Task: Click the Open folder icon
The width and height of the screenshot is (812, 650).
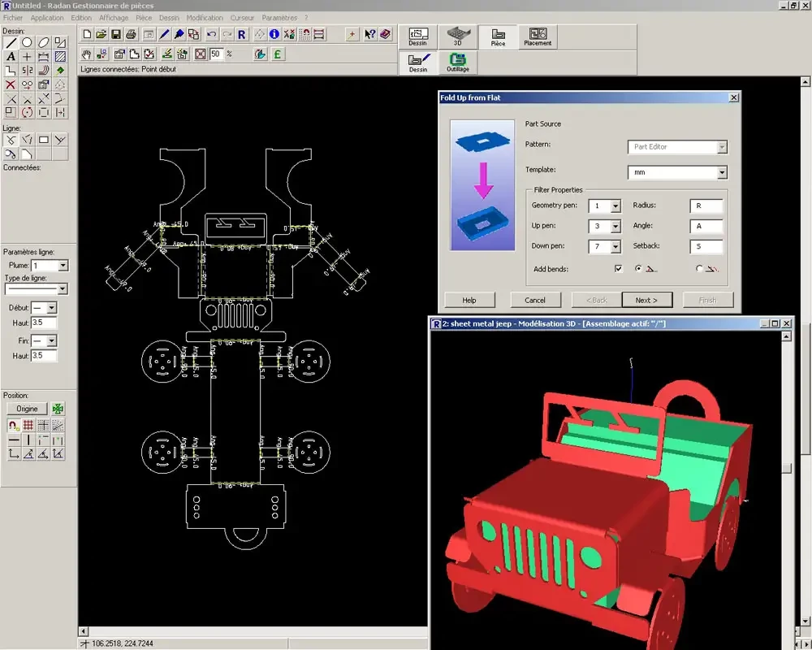Action: tap(101, 34)
